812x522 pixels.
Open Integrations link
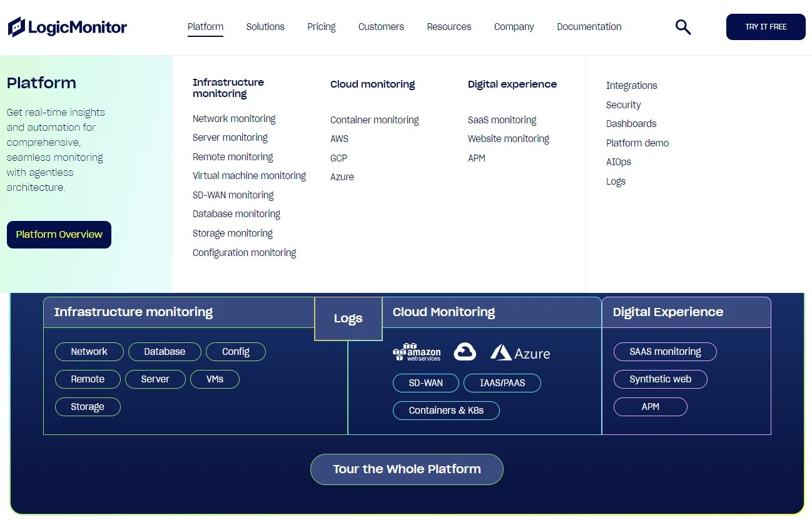coord(632,86)
